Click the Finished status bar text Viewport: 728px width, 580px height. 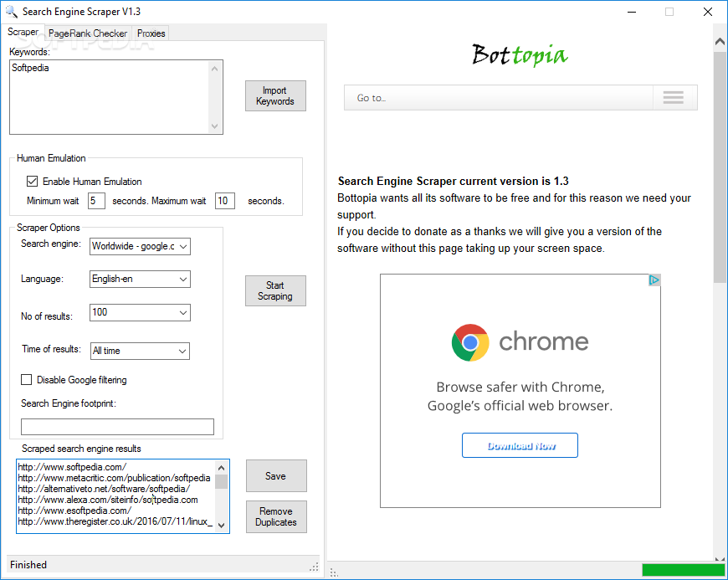coord(28,565)
